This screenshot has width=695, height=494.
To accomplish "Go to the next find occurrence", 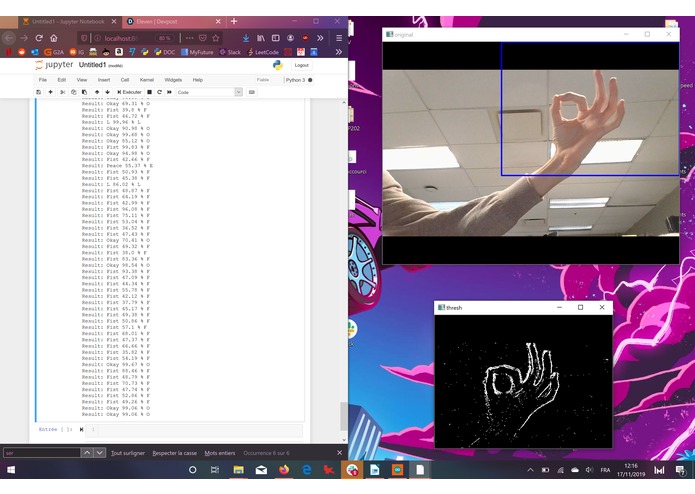I will pos(100,453).
